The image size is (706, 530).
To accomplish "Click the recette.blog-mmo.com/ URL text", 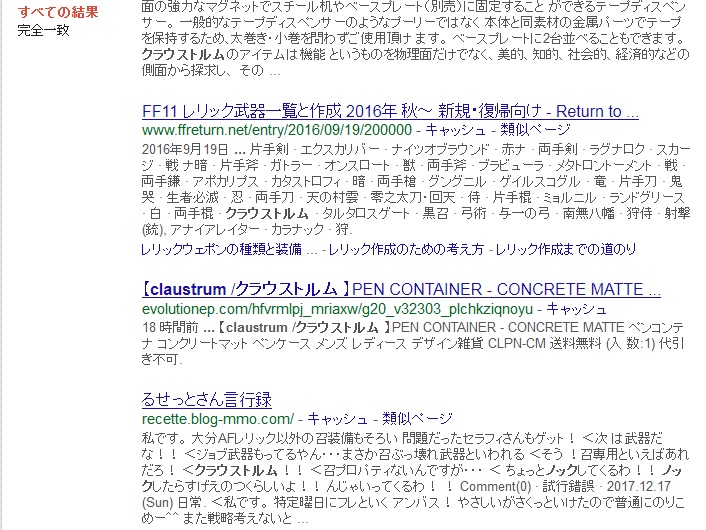I will tap(218, 419).
